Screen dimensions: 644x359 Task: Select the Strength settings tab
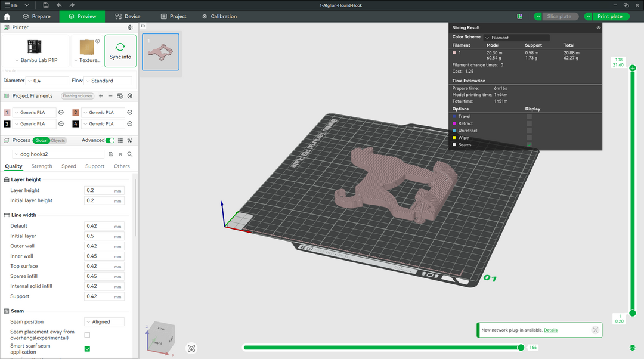(41, 166)
